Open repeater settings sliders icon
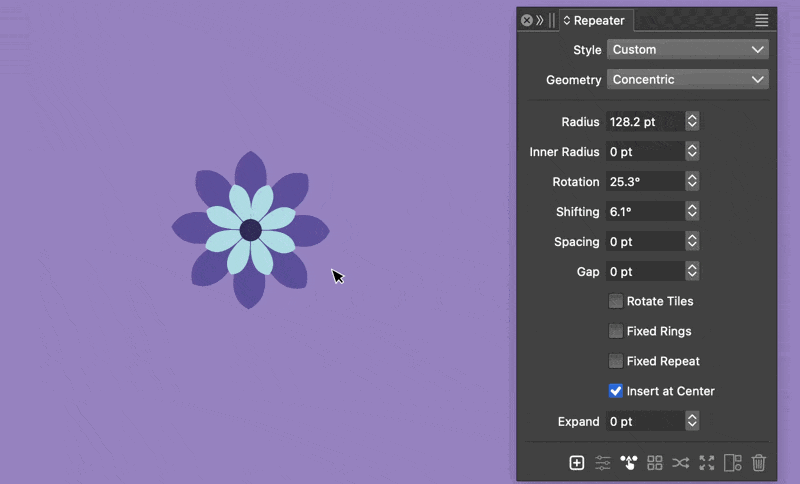800x484 pixels. [x=603, y=462]
